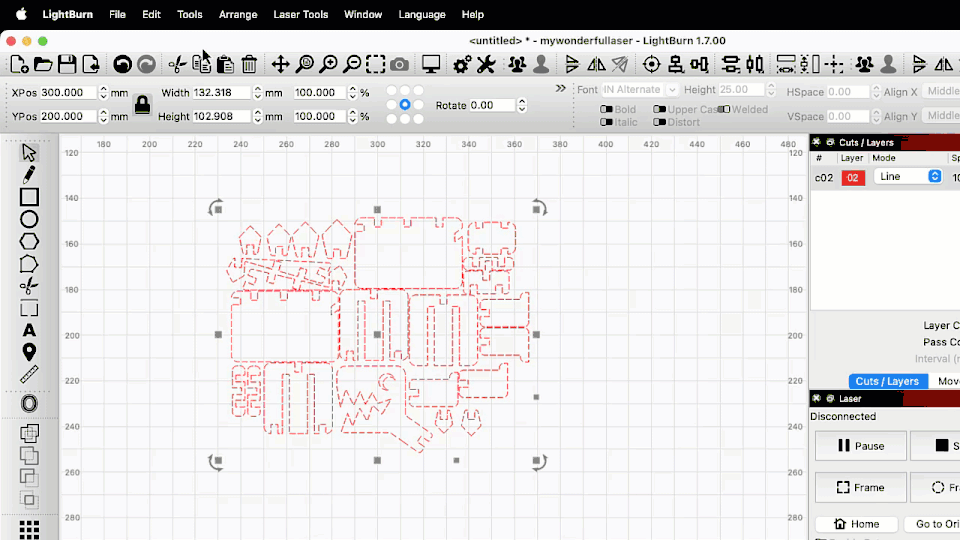Toggle the Bold text switch

[607, 110]
